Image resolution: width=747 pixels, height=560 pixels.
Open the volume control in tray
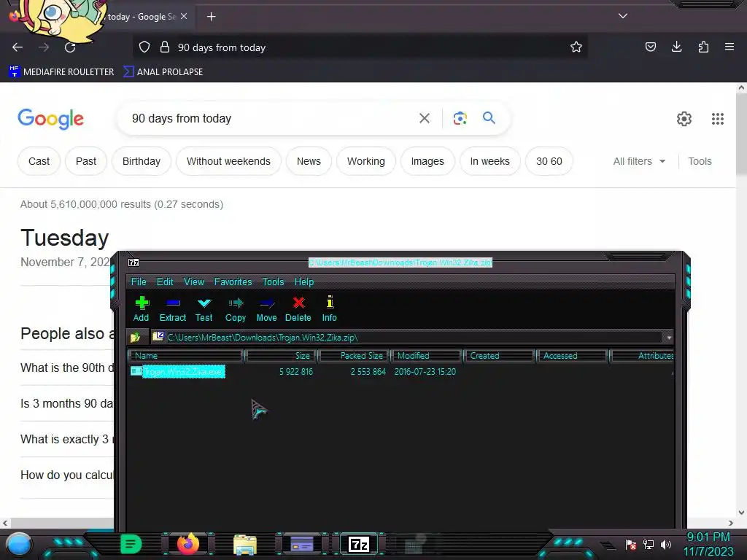tap(665, 544)
